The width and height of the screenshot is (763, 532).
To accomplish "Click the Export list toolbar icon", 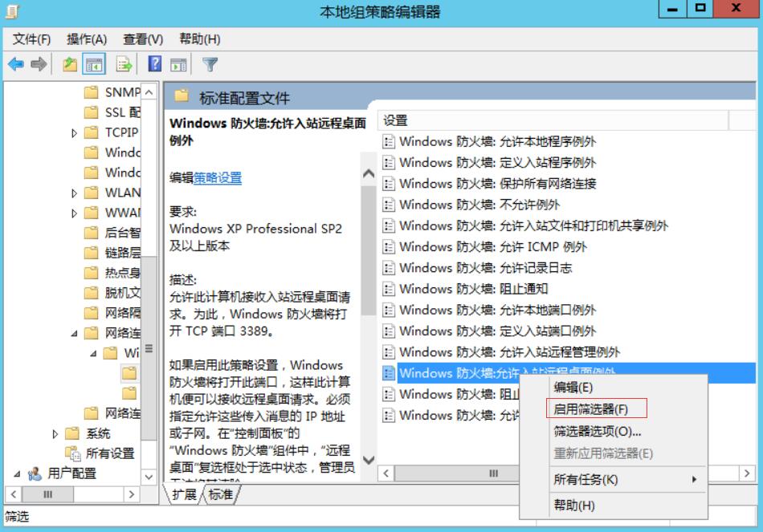I will coord(124,64).
